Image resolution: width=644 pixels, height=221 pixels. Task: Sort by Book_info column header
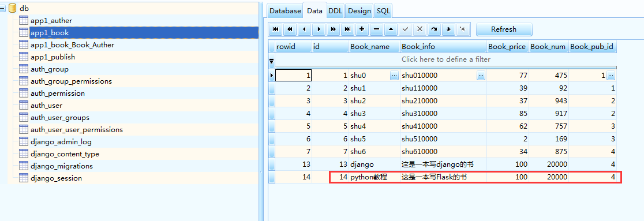[x=444, y=46]
